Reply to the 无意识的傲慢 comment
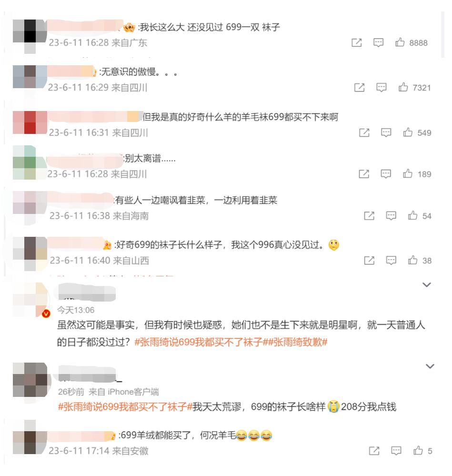452x476 pixels. click(382, 87)
